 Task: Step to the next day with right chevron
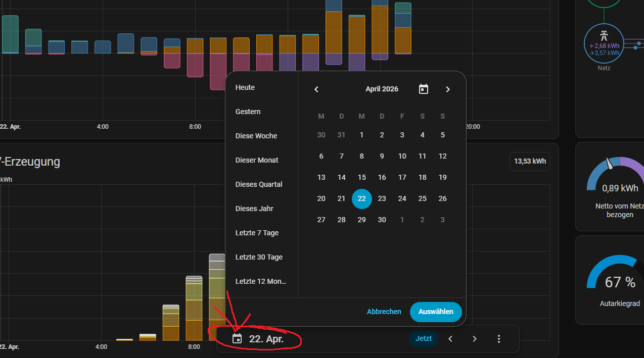coord(474,339)
